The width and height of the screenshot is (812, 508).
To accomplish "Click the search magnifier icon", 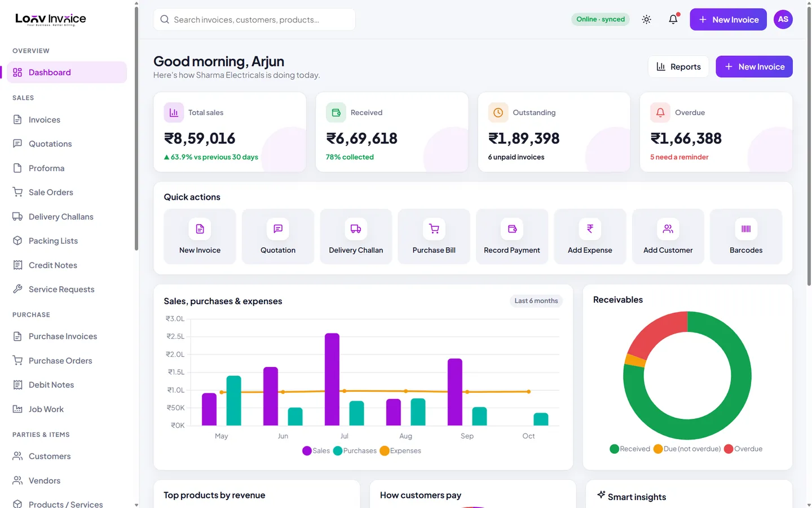I will [x=165, y=19].
